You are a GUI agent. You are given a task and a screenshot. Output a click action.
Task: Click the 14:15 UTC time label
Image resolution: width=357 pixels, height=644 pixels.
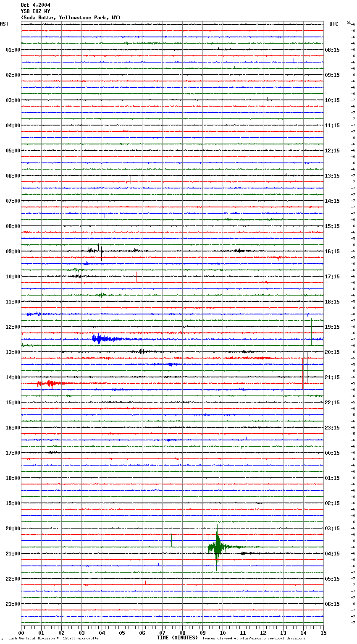coord(332,201)
